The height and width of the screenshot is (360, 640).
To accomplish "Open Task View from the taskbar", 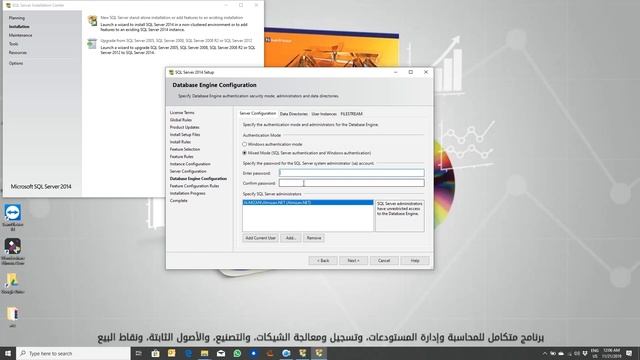I will coord(139,353).
